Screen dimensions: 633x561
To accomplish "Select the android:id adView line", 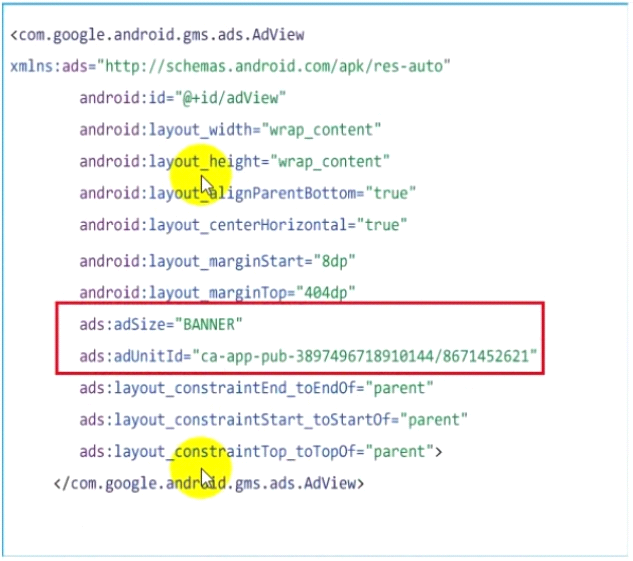I will [184, 98].
